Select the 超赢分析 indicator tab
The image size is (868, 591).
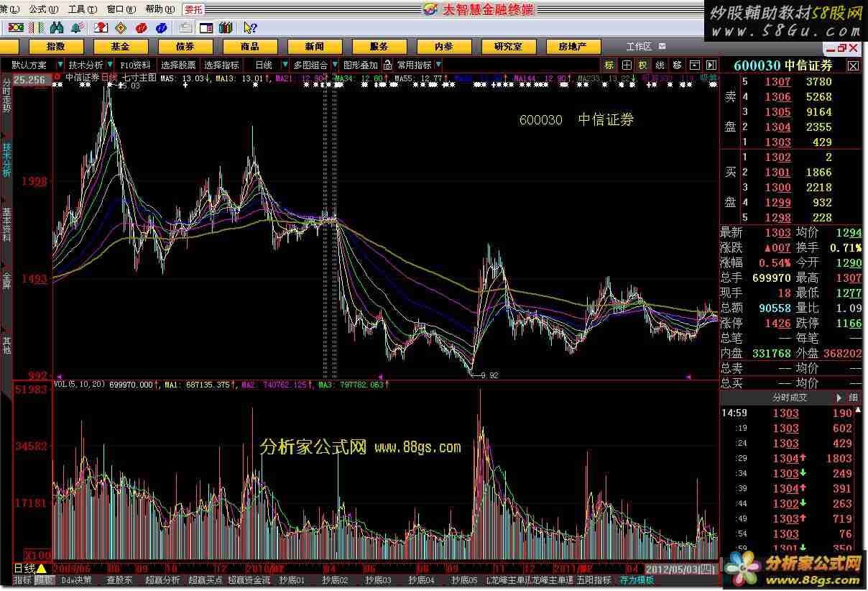pos(163,580)
